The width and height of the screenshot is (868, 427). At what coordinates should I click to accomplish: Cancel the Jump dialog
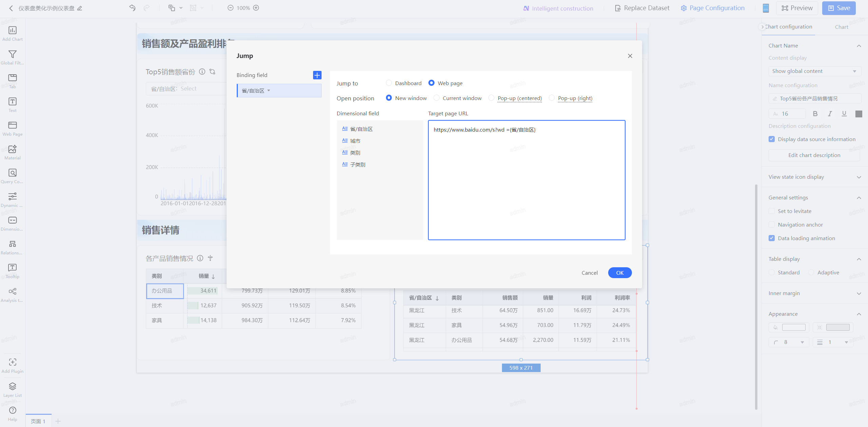click(x=590, y=273)
